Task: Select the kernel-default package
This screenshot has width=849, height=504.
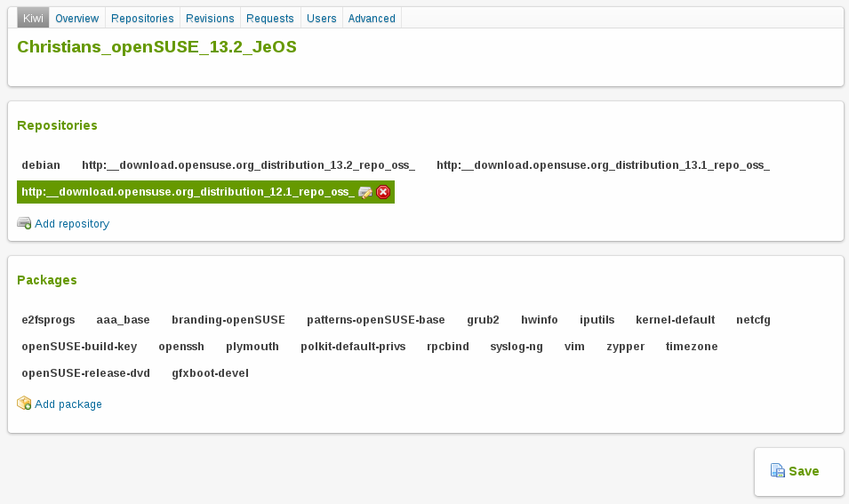Action: click(675, 320)
